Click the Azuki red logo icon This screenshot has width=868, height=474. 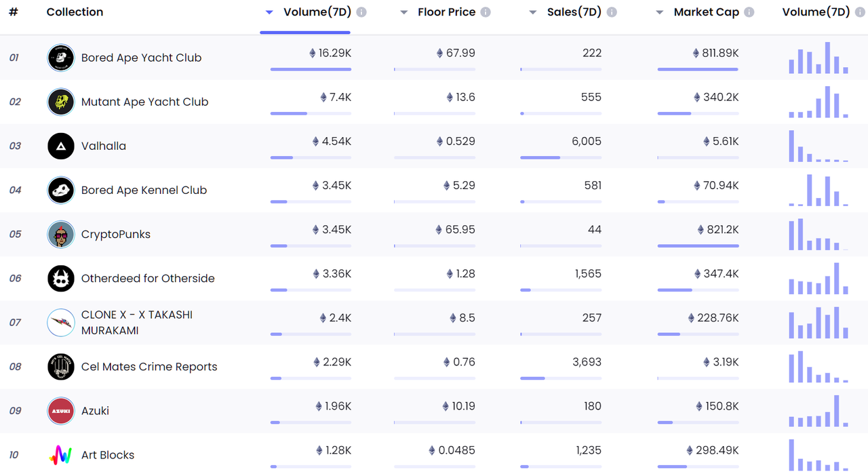tap(61, 411)
